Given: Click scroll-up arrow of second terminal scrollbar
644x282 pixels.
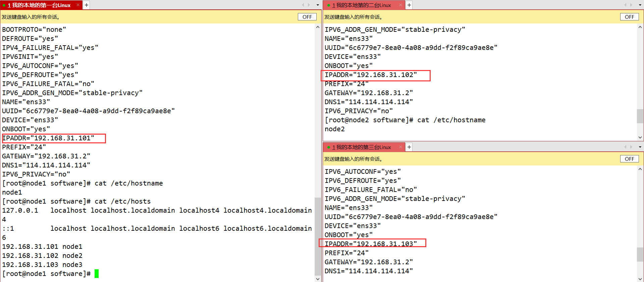Looking at the screenshot, I should pyautogui.click(x=640, y=27).
